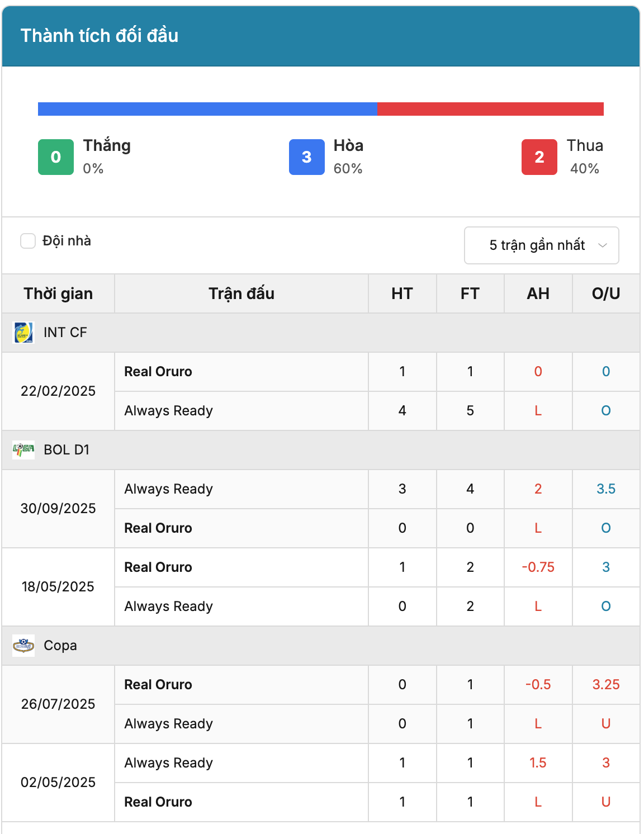
Task: Click the green Thắng count badge
Action: (56, 157)
